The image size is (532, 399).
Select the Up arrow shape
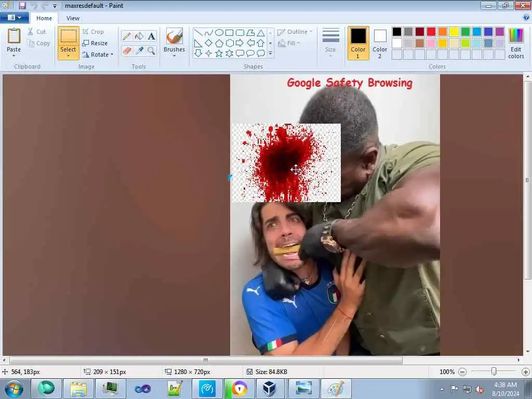[x=261, y=43]
